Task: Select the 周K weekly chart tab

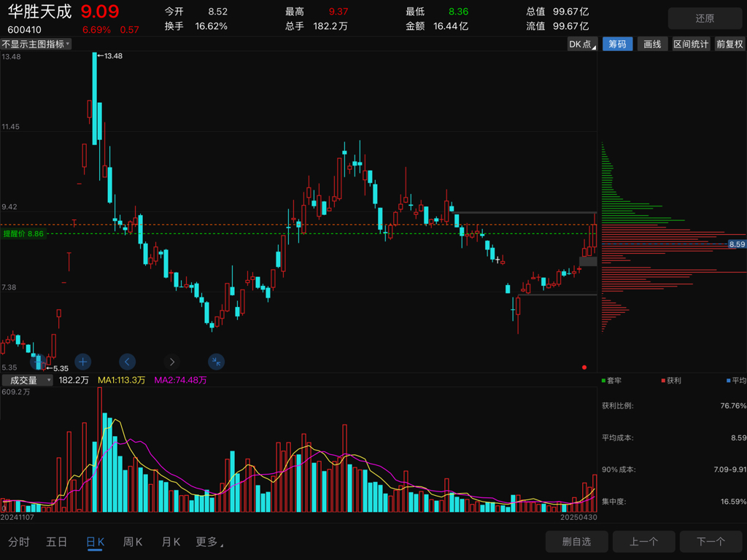Action: [x=133, y=542]
